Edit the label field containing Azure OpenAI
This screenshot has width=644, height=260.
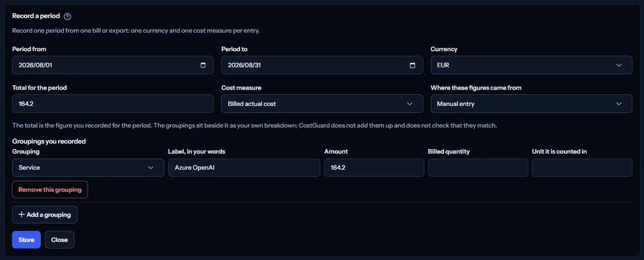(x=244, y=168)
